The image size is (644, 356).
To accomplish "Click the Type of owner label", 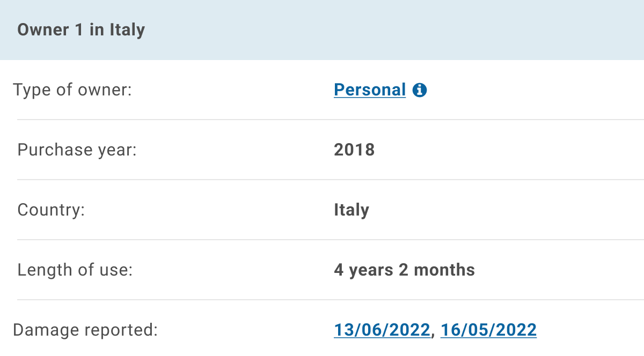I will coord(72,90).
